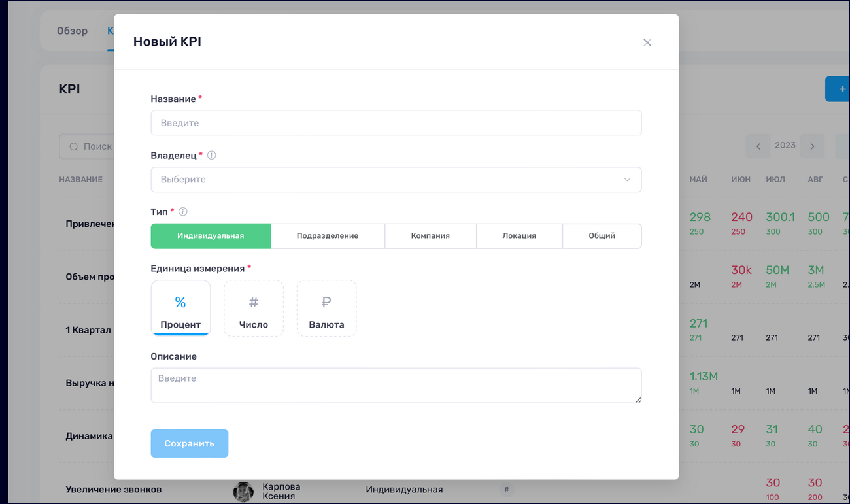Open the Владелец selection dropdown

click(x=396, y=179)
